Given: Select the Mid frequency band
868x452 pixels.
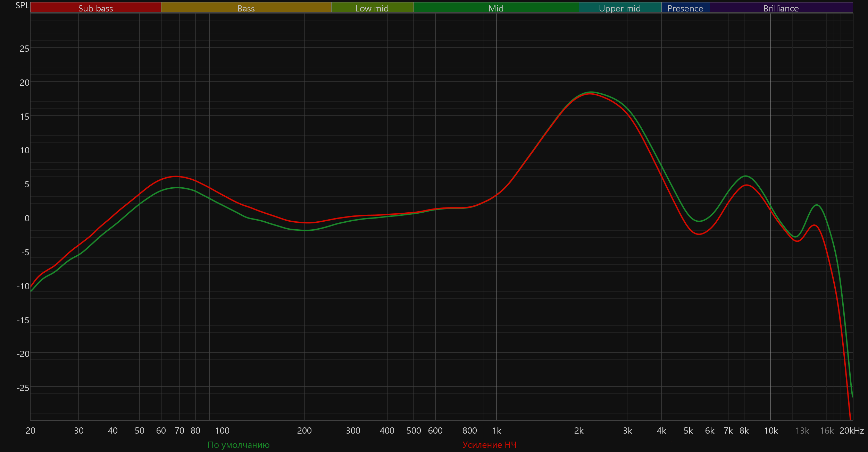Looking at the screenshot, I should tap(496, 8).
